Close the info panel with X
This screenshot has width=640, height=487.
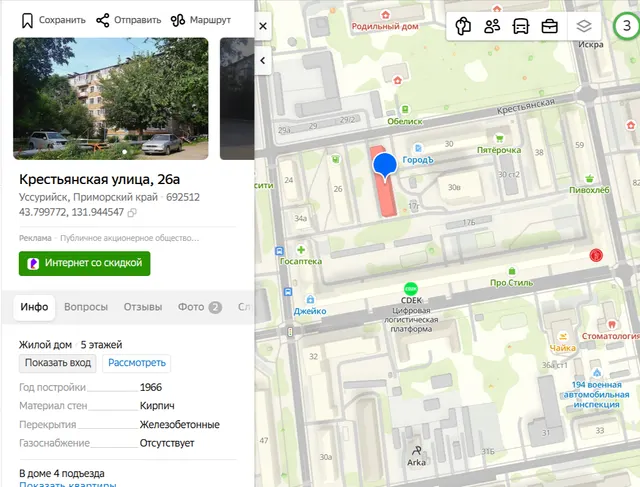(263, 26)
